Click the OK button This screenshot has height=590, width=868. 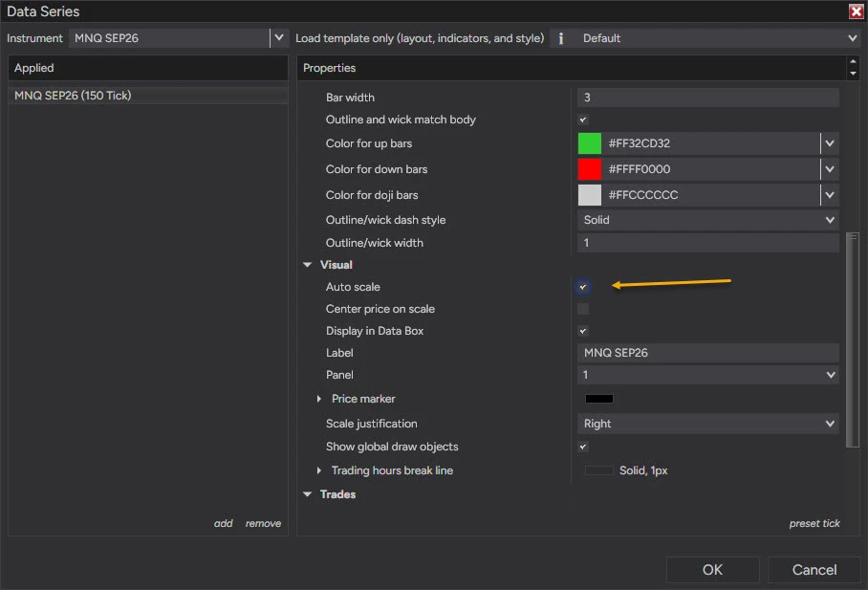[x=712, y=570]
